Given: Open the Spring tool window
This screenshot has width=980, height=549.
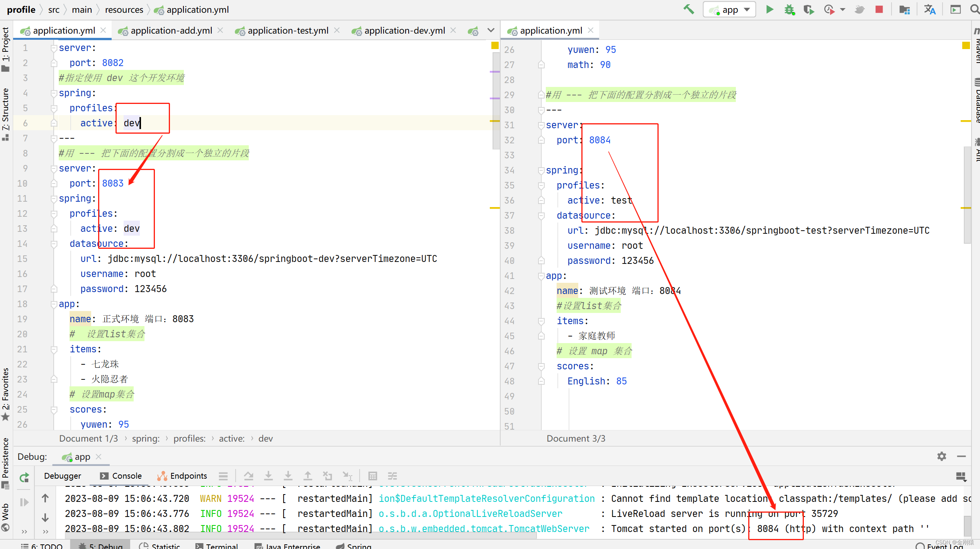Looking at the screenshot, I should click(x=353, y=545).
